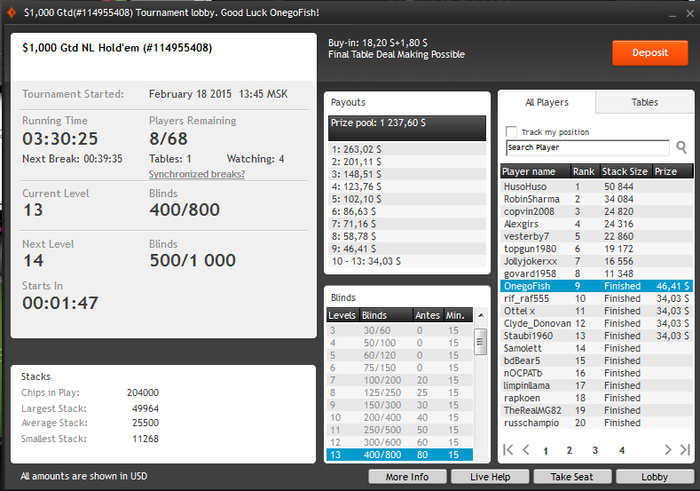Click the search magnifier icon

click(x=681, y=147)
